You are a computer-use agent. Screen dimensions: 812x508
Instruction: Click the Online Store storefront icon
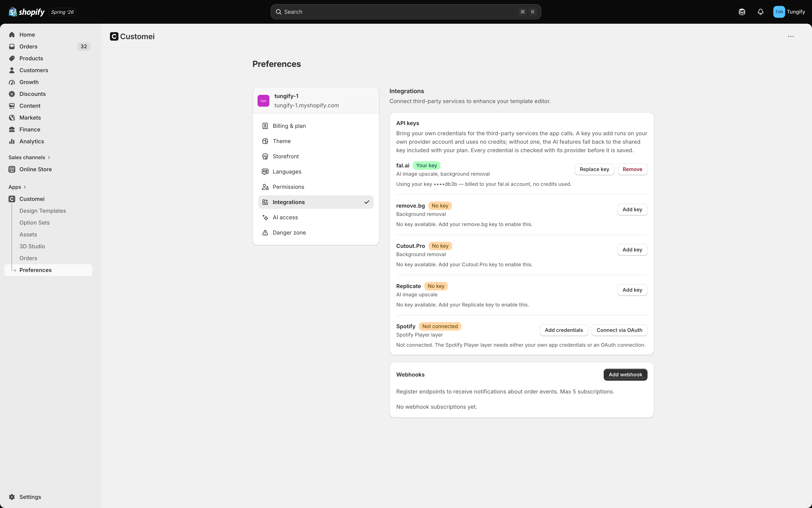coord(12,169)
